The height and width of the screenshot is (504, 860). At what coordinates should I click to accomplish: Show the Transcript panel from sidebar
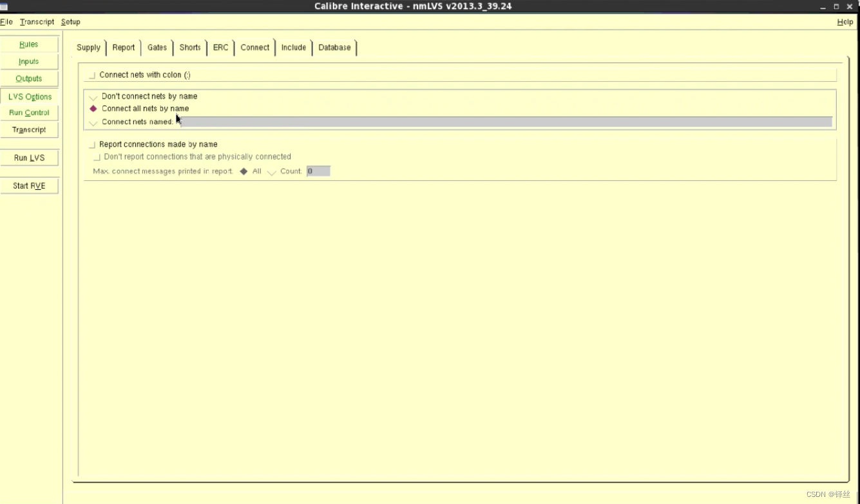pyautogui.click(x=29, y=129)
